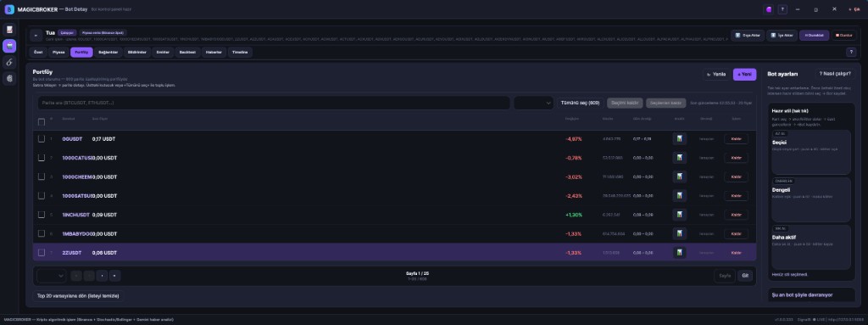Select the Seçici preset style card
Image resolution: width=868 pixels, height=325 pixels.
811,152
